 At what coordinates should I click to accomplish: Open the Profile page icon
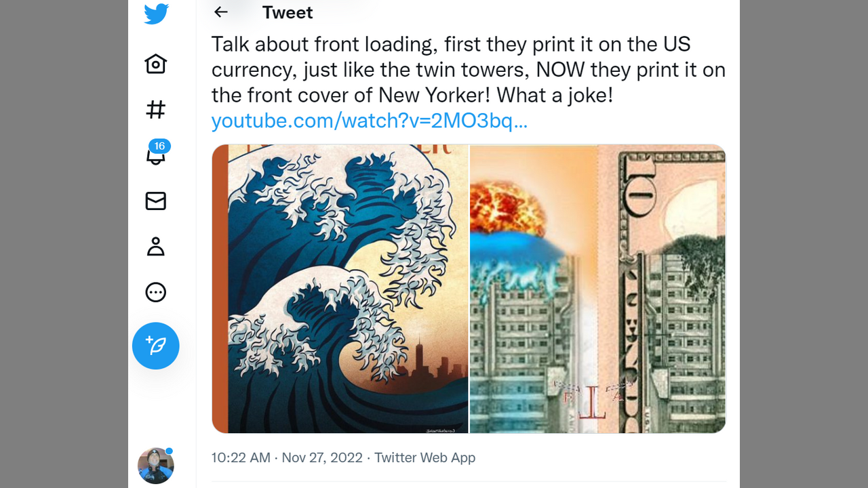pyautogui.click(x=156, y=247)
